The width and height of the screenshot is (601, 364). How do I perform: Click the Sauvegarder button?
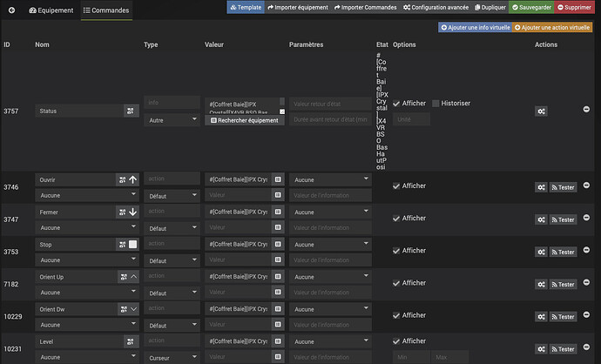coord(531,7)
